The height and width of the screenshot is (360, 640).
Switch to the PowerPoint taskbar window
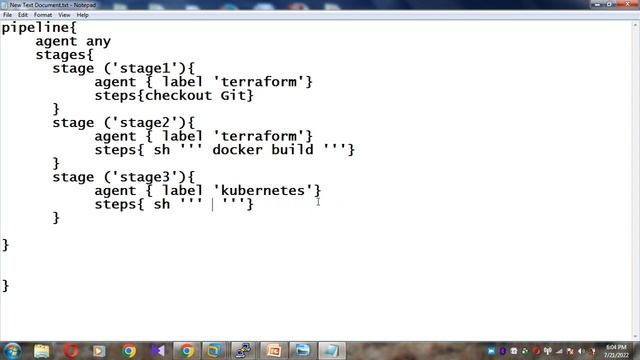(x=273, y=351)
